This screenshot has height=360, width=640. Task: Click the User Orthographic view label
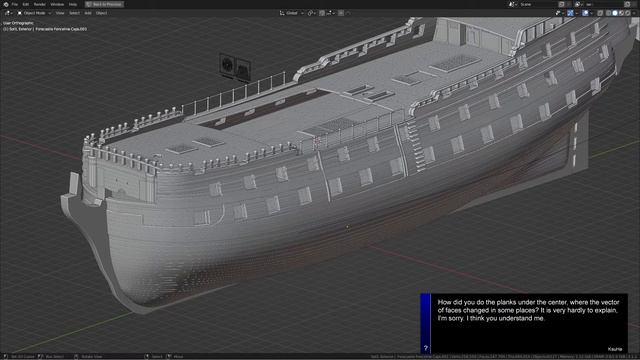(x=18, y=23)
